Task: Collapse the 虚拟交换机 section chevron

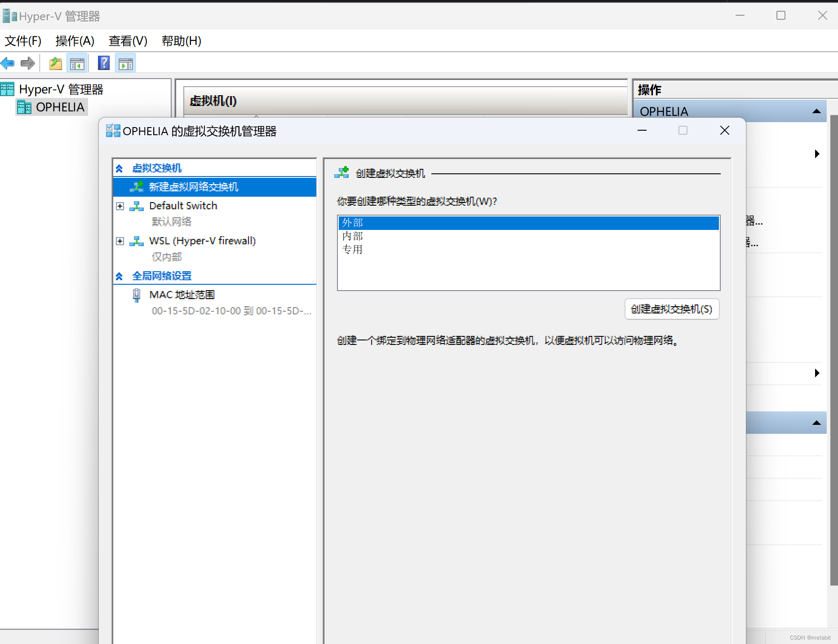Action: pyautogui.click(x=119, y=169)
